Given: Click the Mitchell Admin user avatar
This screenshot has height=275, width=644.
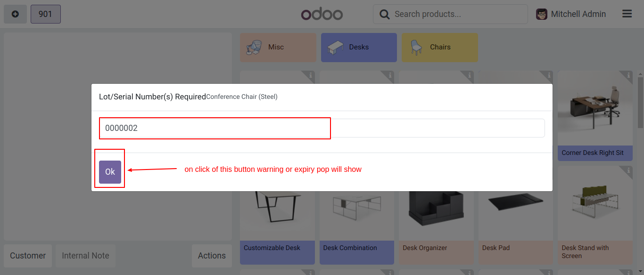Looking at the screenshot, I should coord(542,14).
